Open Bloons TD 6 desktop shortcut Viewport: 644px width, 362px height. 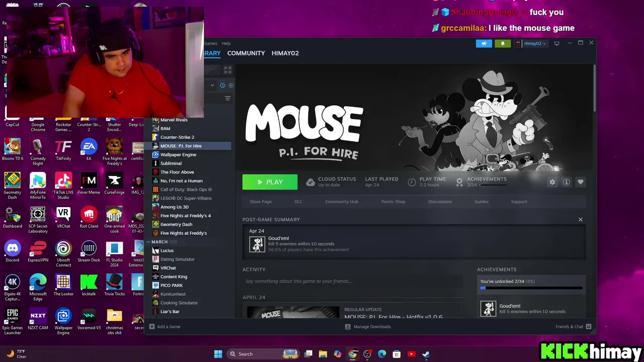[13, 150]
